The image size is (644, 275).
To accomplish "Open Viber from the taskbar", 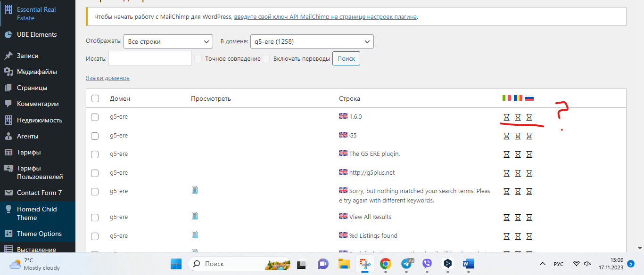I will (x=427, y=264).
